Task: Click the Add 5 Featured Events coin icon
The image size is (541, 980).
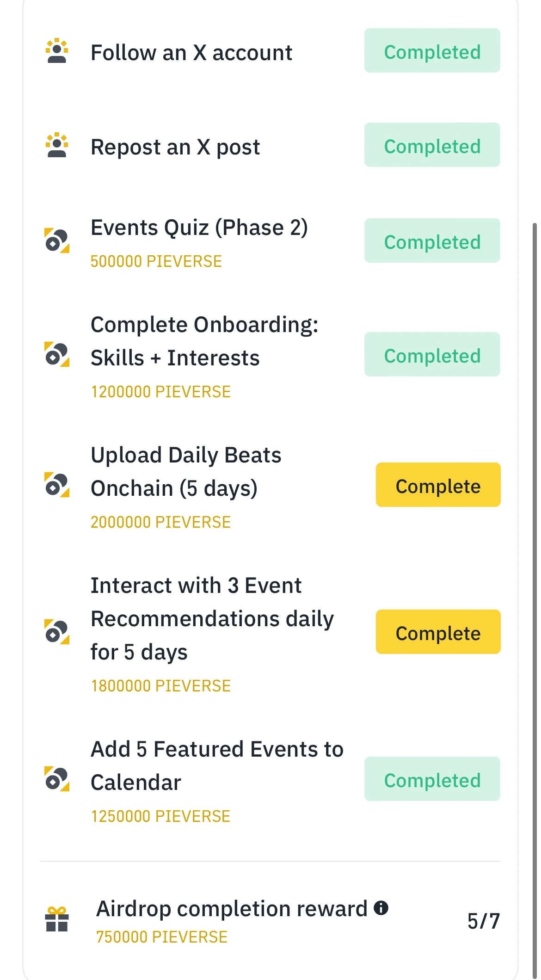Action: [x=57, y=779]
